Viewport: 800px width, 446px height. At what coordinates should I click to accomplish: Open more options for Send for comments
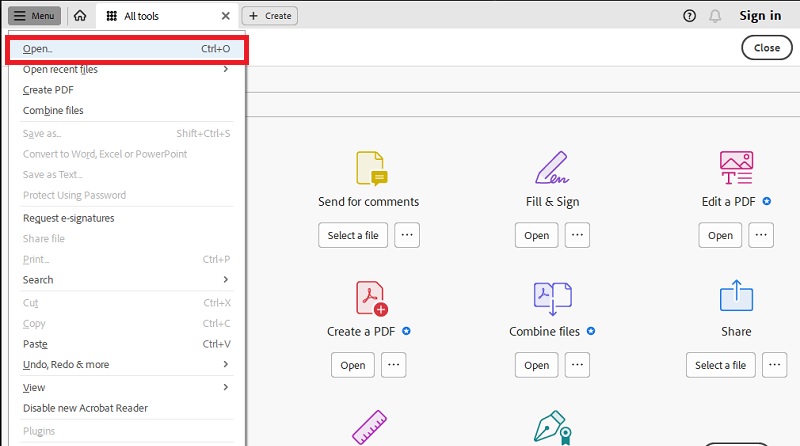(407, 235)
